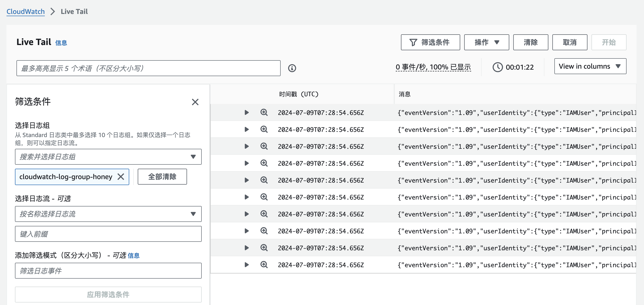Open the 按名称选择日志流 log stream dropdown

(108, 214)
